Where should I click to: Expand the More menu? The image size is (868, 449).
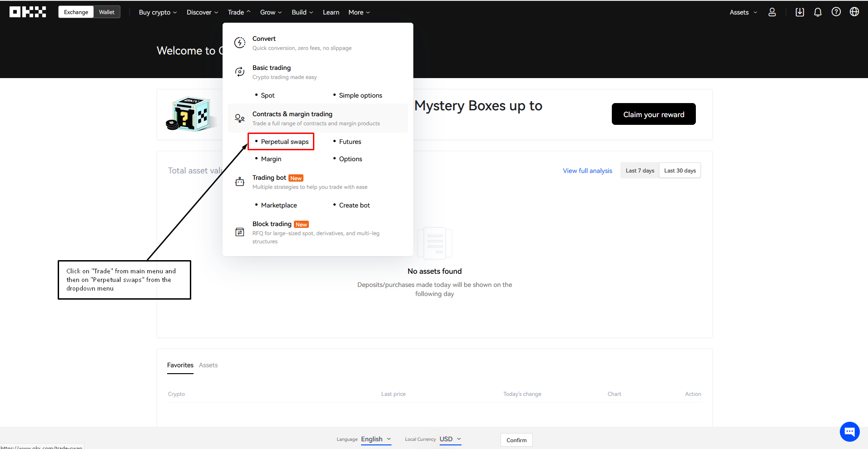click(x=359, y=12)
